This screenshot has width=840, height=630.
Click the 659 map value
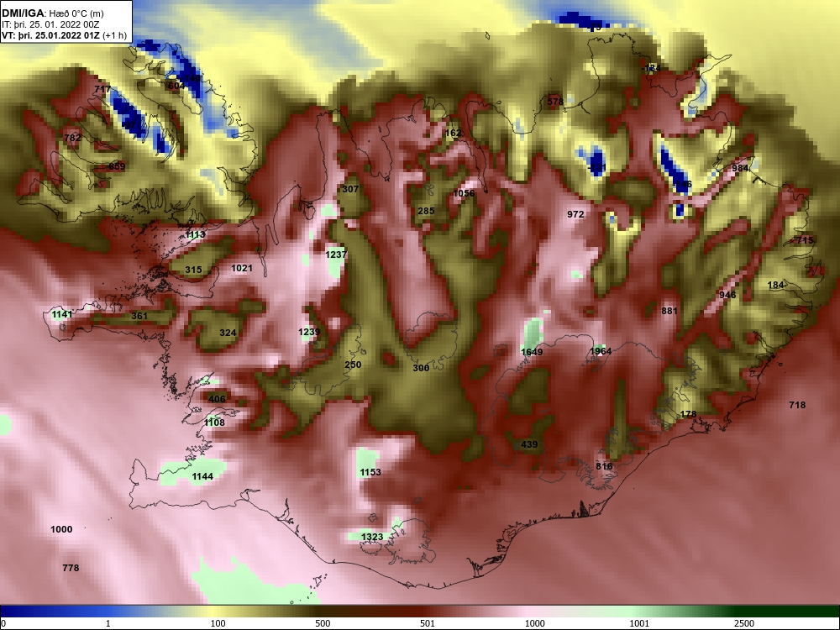click(117, 166)
